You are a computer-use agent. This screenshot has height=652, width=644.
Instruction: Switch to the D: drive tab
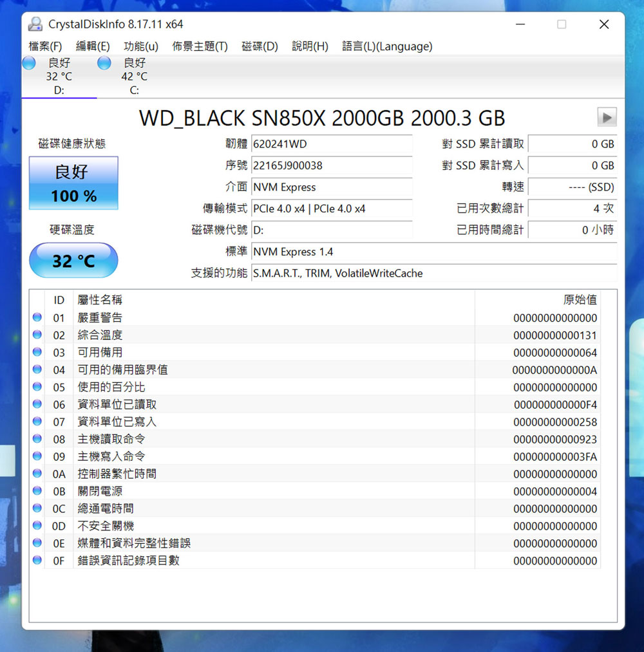[59, 76]
